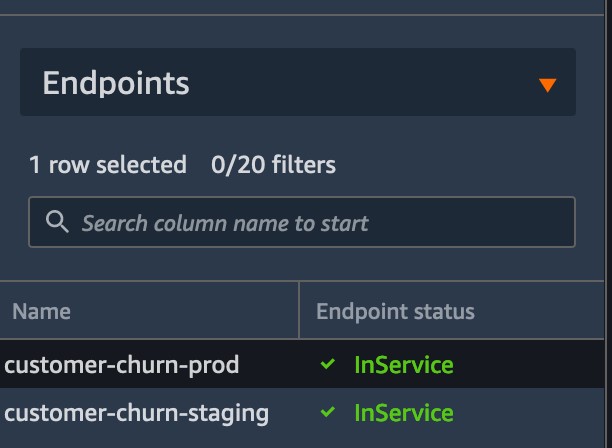Click blank status cell space in highlighted prod row
This screenshot has height=448, width=612.
pyautogui.click(x=527, y=364)
